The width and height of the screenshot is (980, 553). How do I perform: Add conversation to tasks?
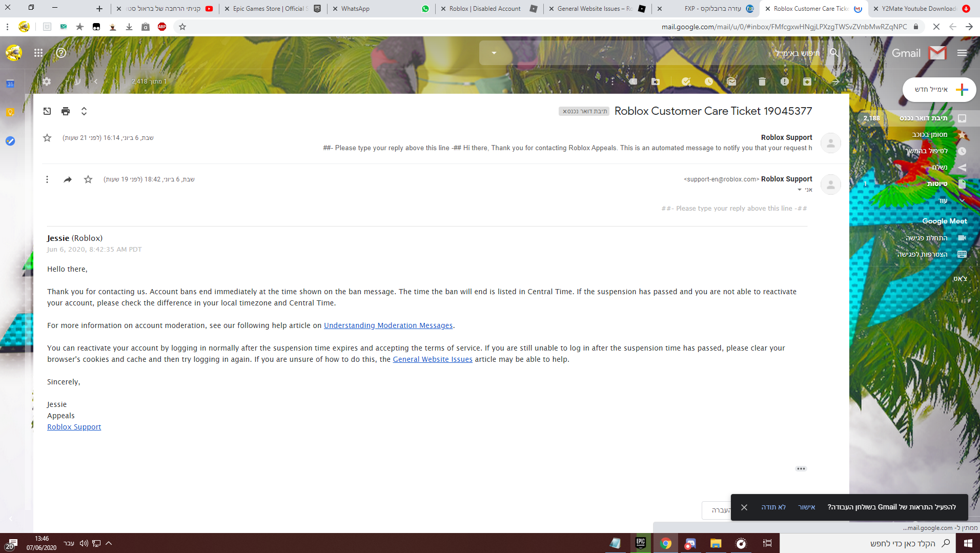coord(686,81)
